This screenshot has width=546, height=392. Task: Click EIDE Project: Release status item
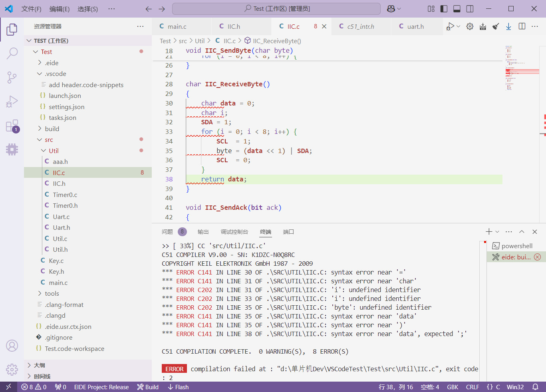click(x=101, y=387)
